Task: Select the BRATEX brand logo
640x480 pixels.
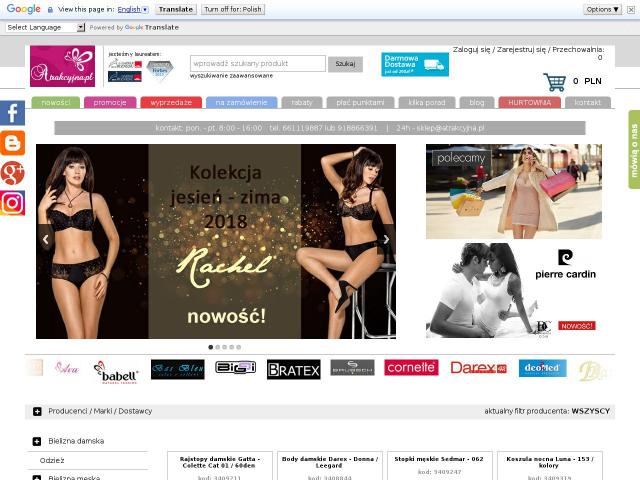Action: (293, 370)
